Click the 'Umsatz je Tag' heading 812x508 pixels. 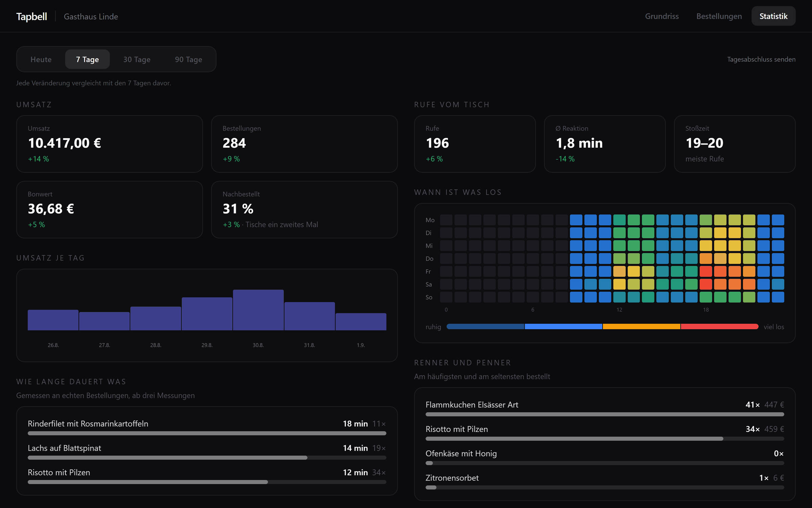click(x=50, y=258)
